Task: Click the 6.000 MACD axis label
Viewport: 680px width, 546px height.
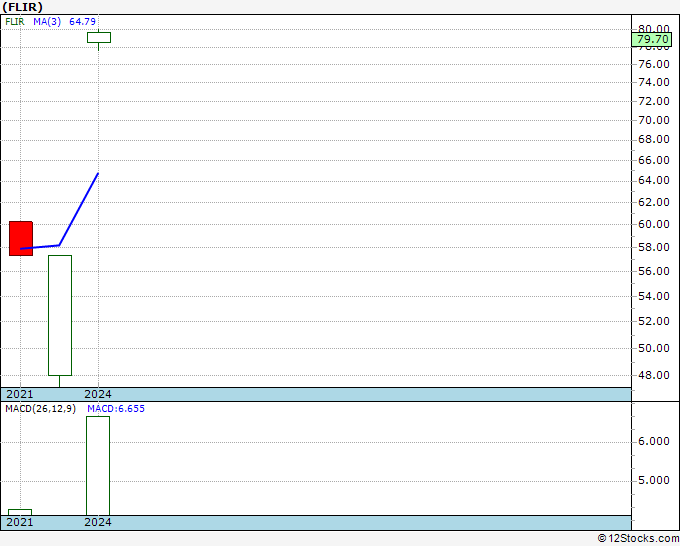Action: 654,441
